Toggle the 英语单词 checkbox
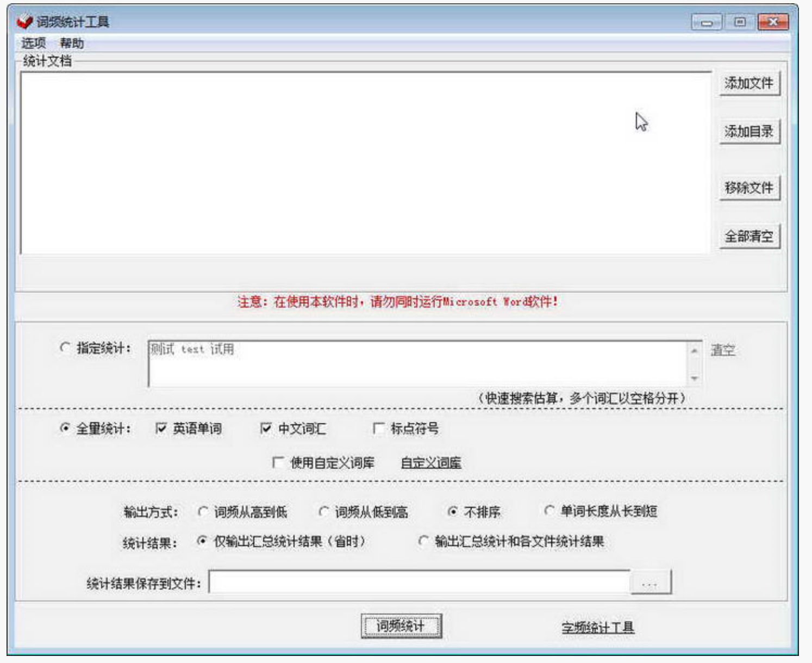812x663 pixels. (x=161, y=428)
